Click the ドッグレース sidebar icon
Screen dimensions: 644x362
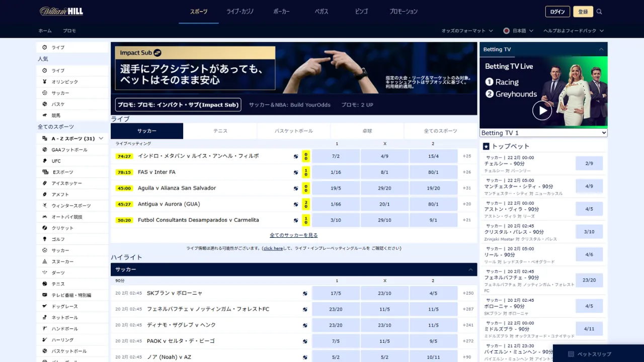(45, 306)
